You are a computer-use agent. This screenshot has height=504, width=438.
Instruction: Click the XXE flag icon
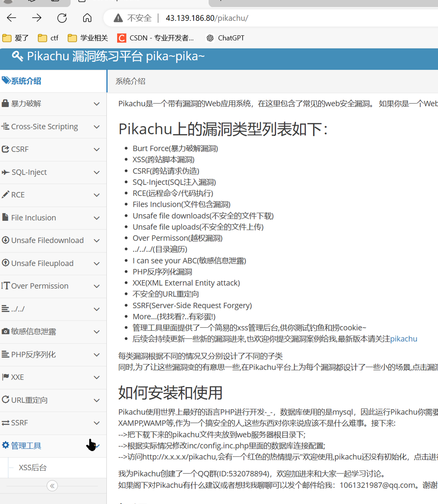tap(5, 377)
